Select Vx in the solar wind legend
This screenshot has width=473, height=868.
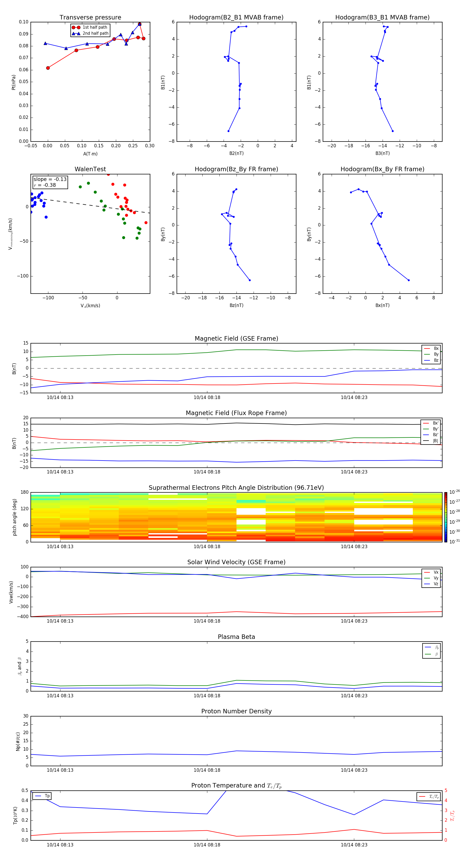[431, 572]
